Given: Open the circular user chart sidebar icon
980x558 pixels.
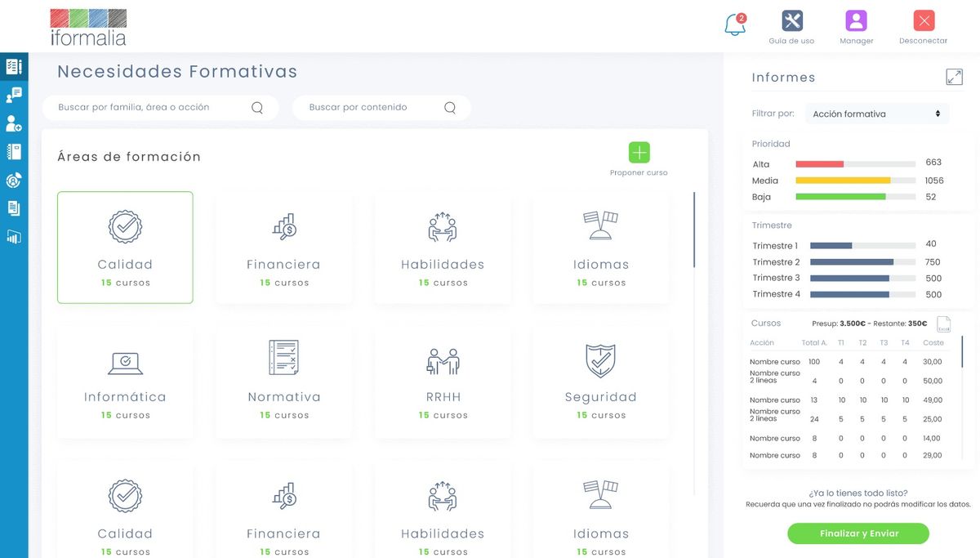Looking at the screenshot, I should 14,181.
